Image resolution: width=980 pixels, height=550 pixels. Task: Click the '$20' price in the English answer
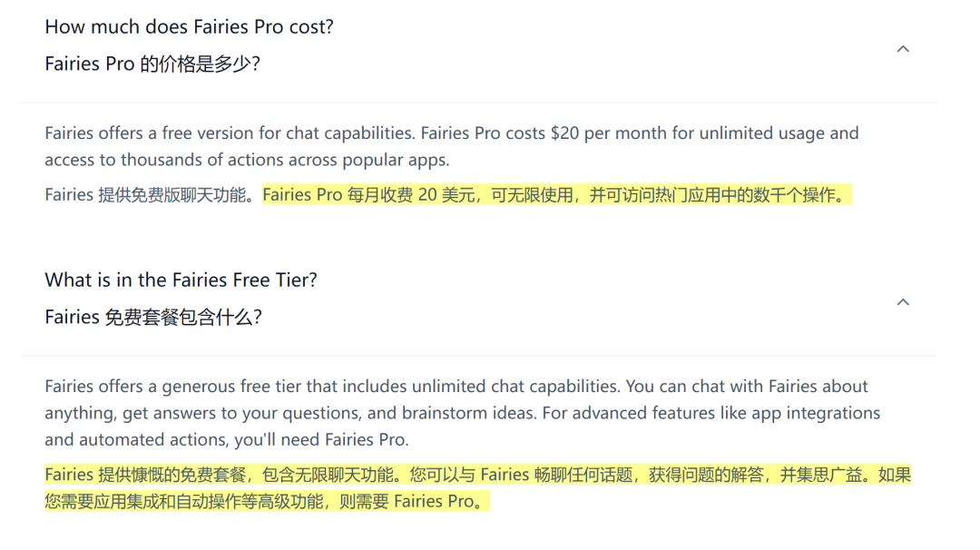(564, 133)
